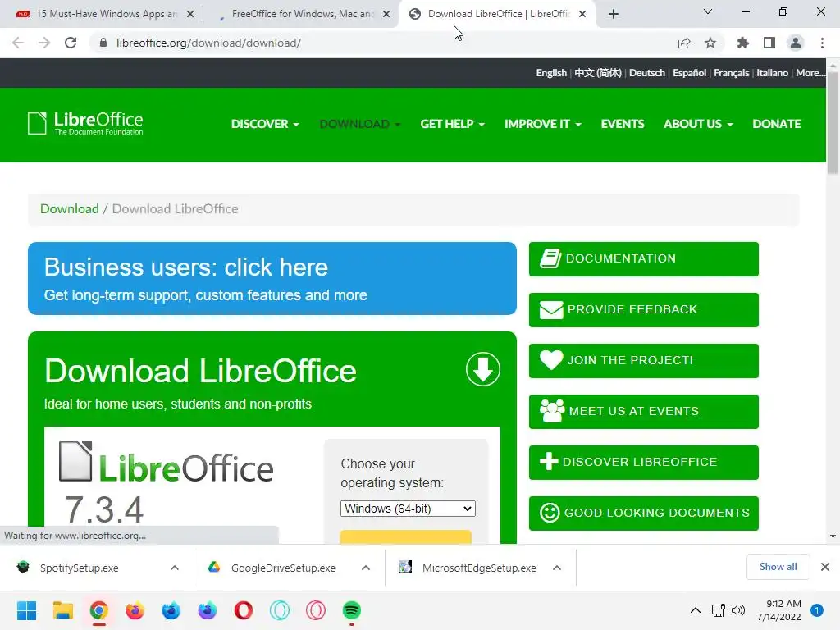This screenshot has width=840, height=630.
Task: Open File Explorer from taskbar
Action: tap(62, 610)
